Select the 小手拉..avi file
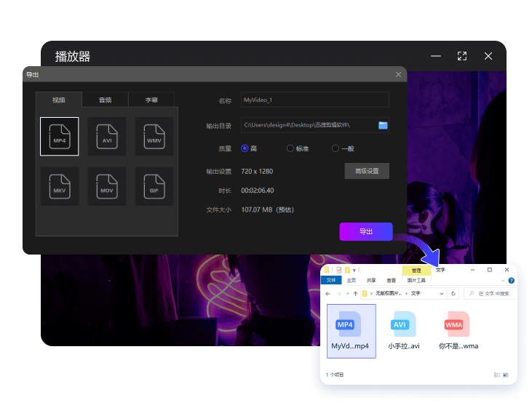 click(x=404, y=331)
